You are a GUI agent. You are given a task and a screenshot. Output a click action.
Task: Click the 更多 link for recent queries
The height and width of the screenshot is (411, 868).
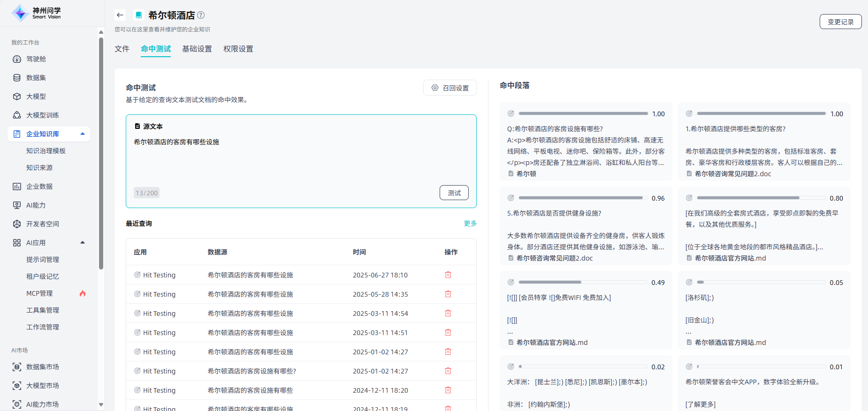[470, 224]
